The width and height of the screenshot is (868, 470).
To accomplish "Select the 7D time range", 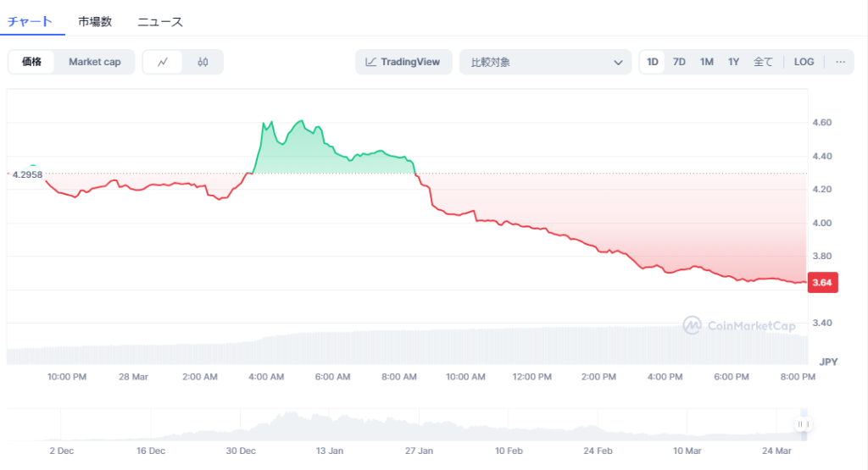I will point(679,62).
